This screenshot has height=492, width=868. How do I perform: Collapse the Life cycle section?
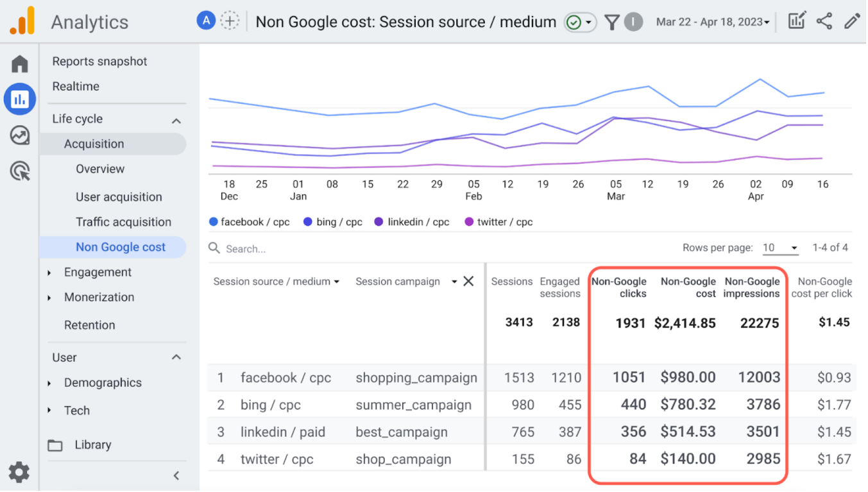coord(176,120)
